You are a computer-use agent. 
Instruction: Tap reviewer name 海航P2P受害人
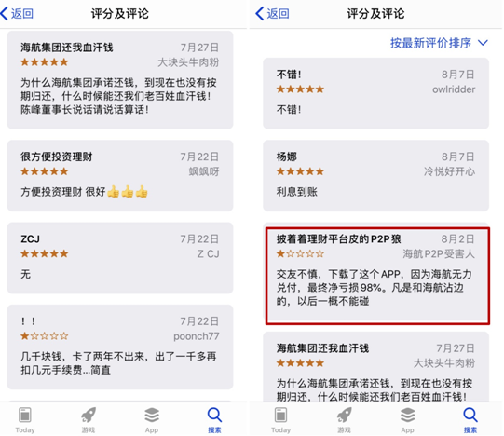(x=439, y=254)
